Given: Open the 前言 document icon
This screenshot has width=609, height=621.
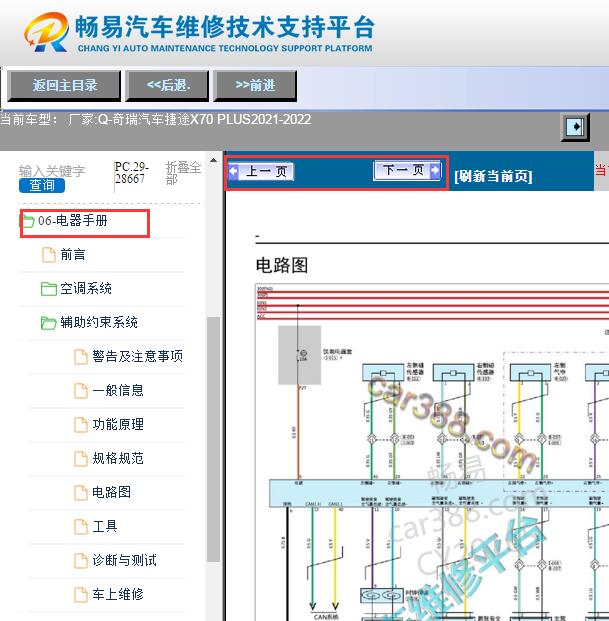Looking at the screenshot, I should [49, 255].
